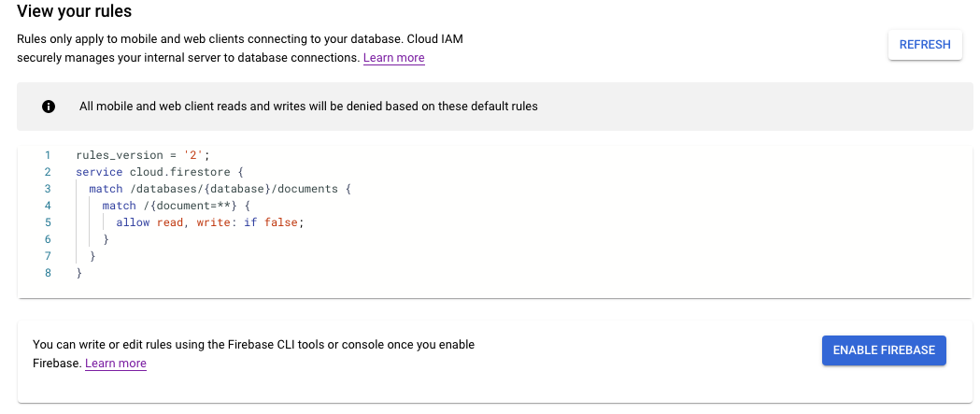Click line number 1 in the rules editor
The image size is (980, 414).
pyautogui.click(x=47, y=155)
